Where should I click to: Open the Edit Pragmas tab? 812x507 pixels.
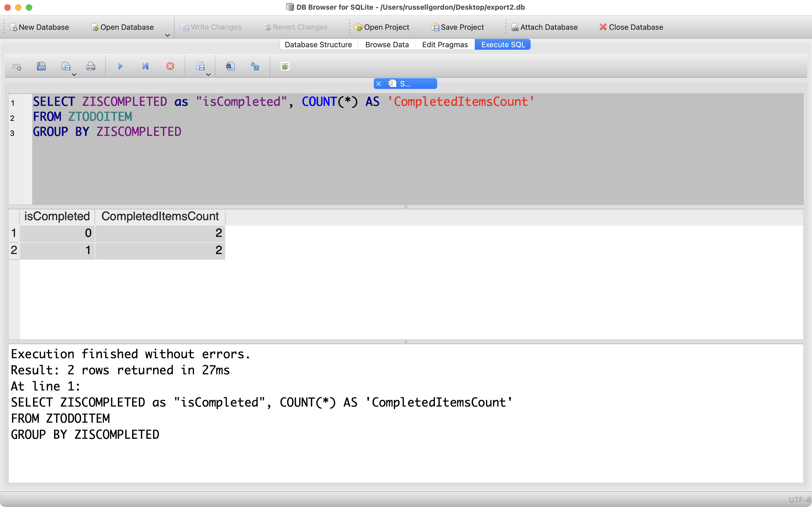(445, 45)
